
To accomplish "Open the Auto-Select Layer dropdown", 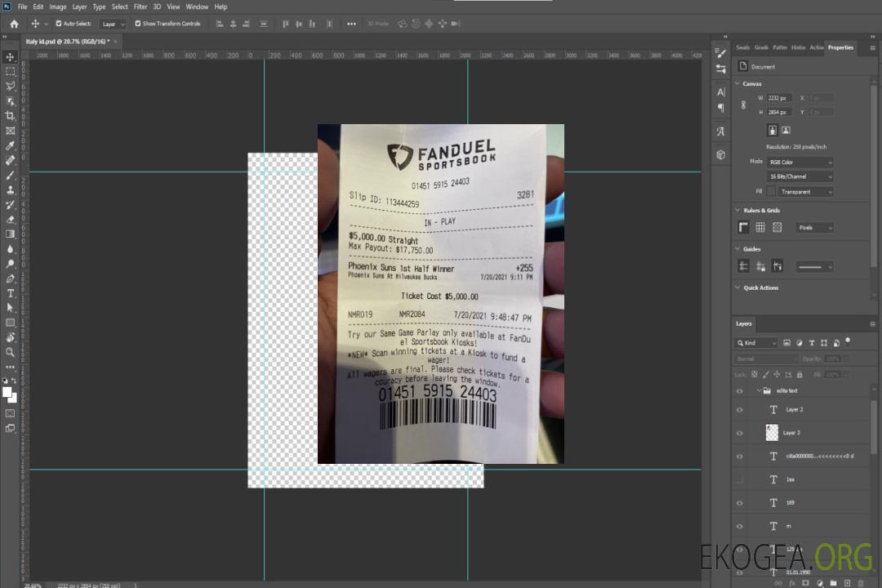I will [x=113, y=24].
